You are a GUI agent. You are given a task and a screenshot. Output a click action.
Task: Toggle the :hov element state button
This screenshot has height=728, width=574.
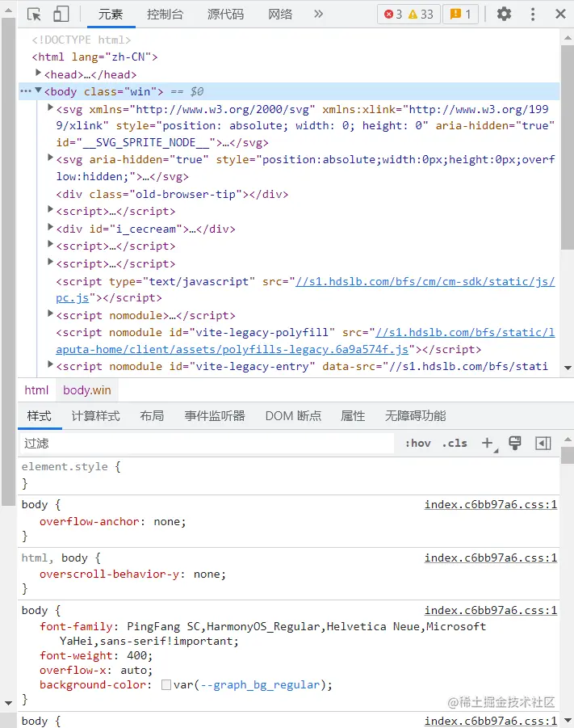click(418, 444)
